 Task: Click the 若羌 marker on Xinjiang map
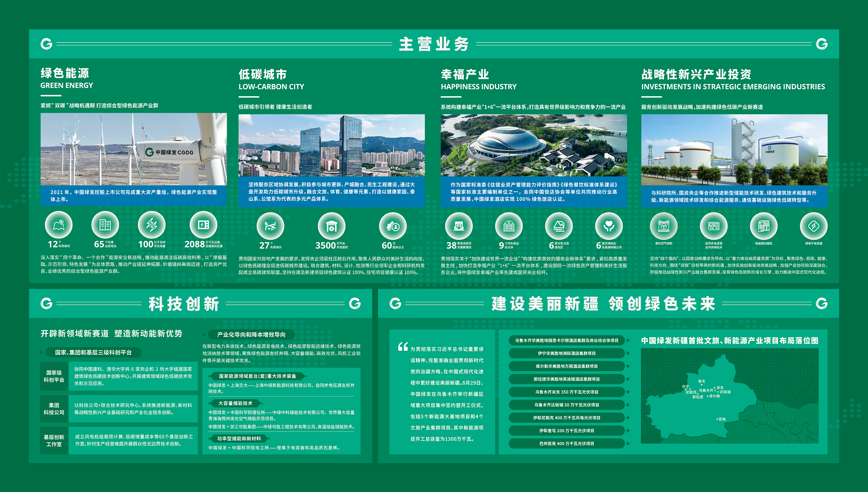coord(717,419)
